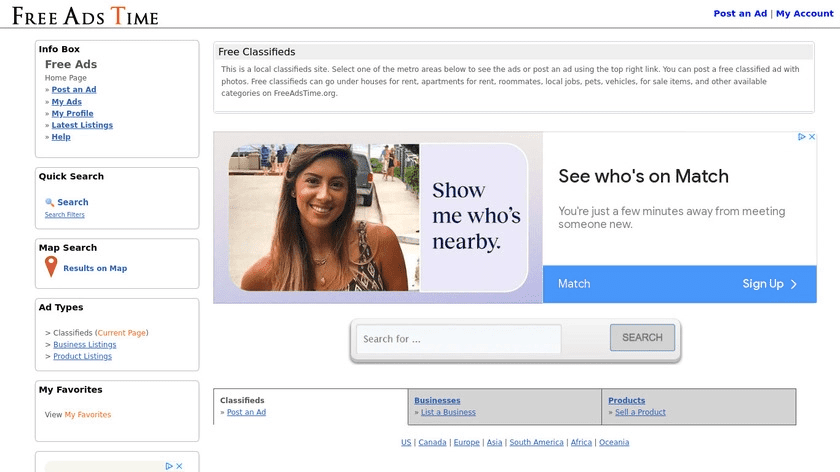Select the Canada region link
840x472 pixels.
tap(432, 442)
